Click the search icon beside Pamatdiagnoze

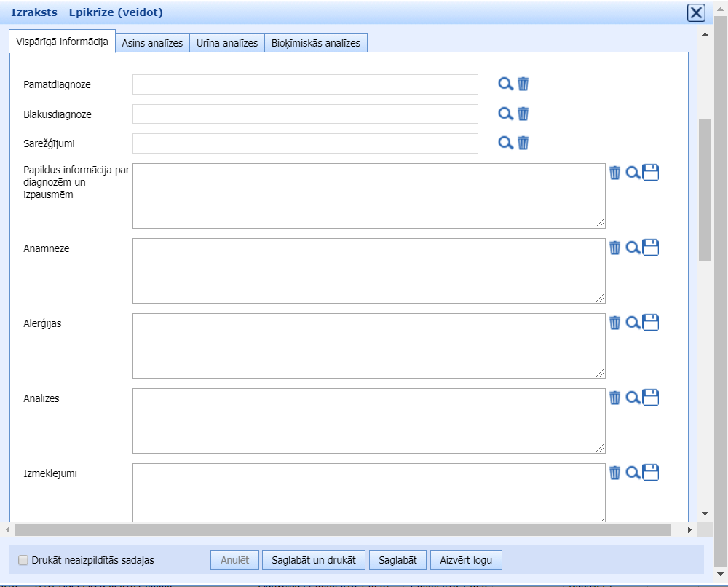[505, 84]
